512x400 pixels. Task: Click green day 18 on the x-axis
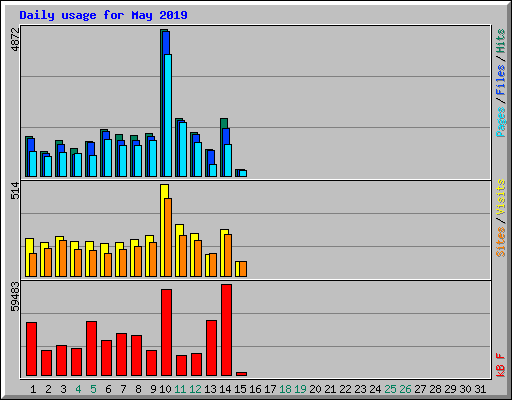[285, 389]
